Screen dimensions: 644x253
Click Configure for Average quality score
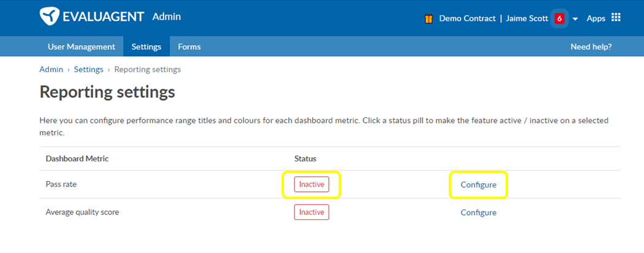pos(478,213)
